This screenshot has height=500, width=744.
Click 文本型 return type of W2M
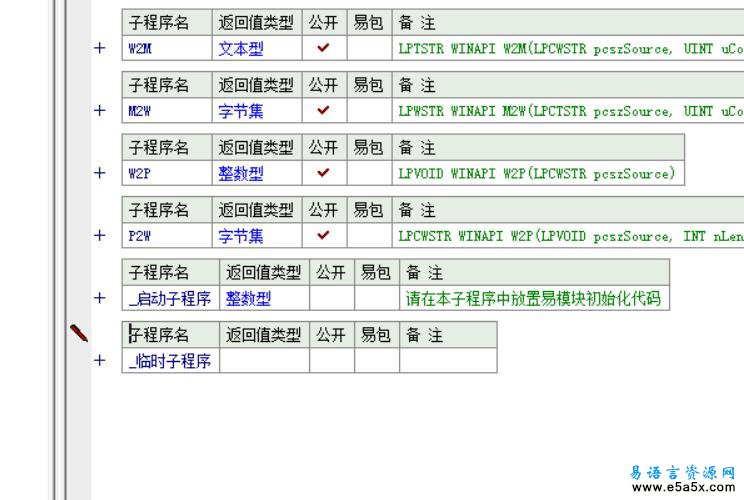click(x=241, y=48)
